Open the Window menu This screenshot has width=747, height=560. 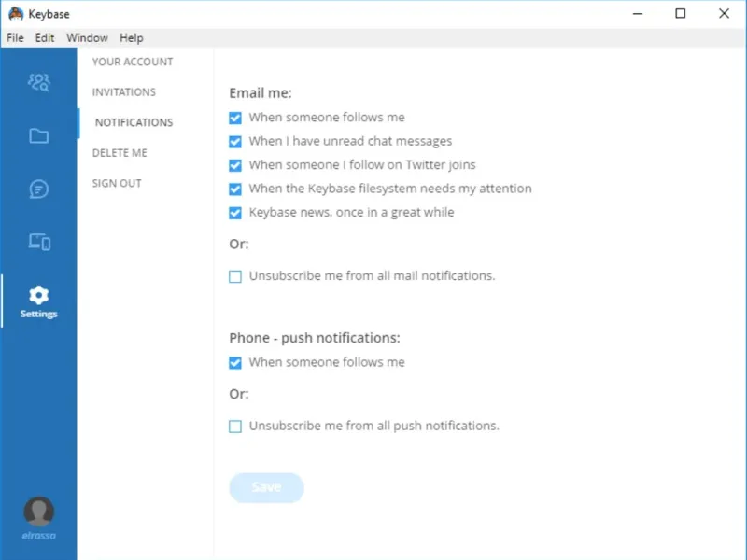87,38
